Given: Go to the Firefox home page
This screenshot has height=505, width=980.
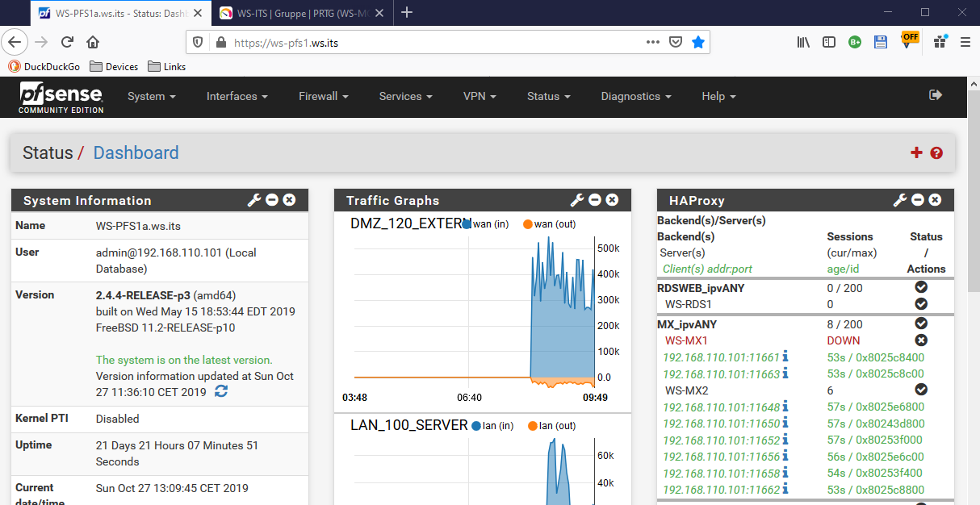Looking at the screenshot, I should pos(93,42).
